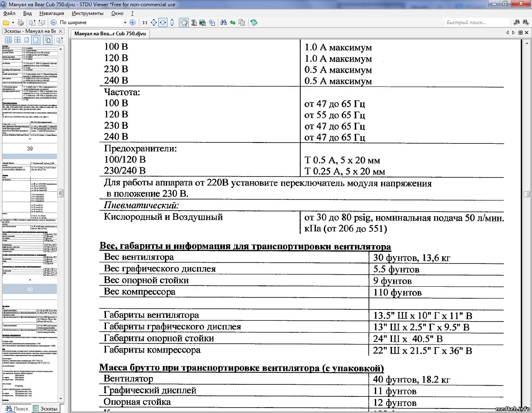
Task: Switch to the Поиск panel tab
Action: (17, 408)
